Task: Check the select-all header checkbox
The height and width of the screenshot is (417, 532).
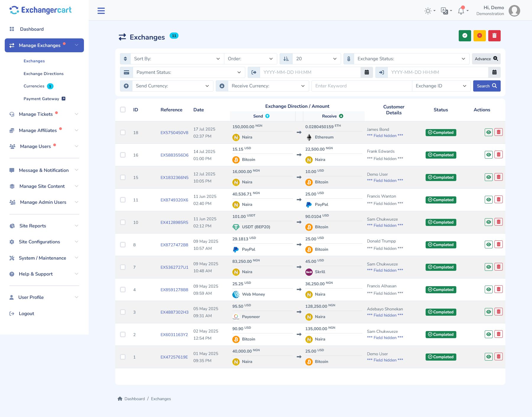Action: pos(123,110)
